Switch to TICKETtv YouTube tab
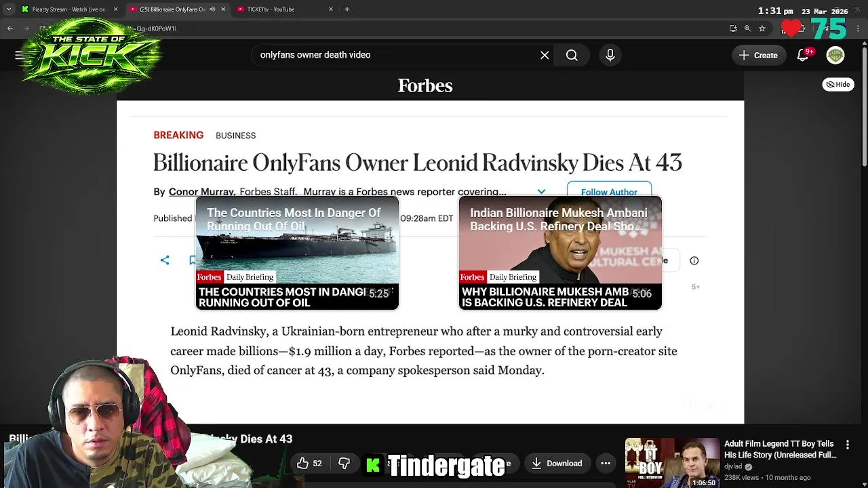Viewport: 868px width, 488px height. (x=285, y=9)
